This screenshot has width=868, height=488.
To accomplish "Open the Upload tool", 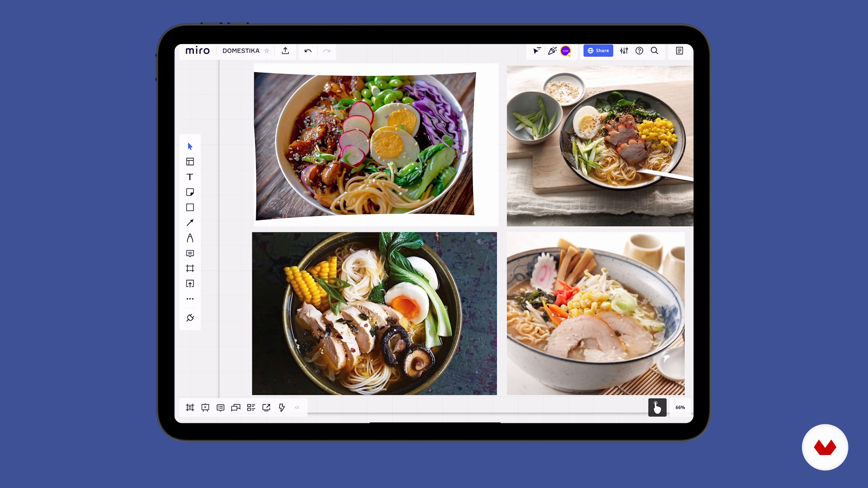I will point(190,284).
